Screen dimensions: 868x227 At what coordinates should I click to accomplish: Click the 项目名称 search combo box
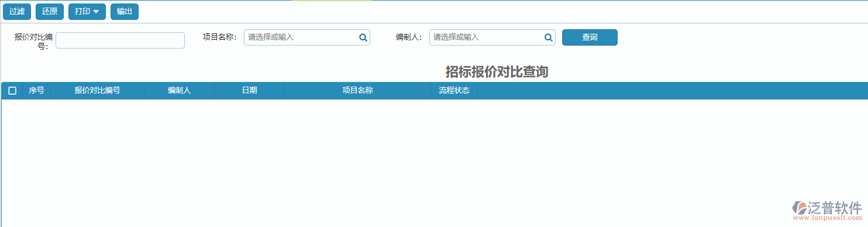(x=307, y=37)
